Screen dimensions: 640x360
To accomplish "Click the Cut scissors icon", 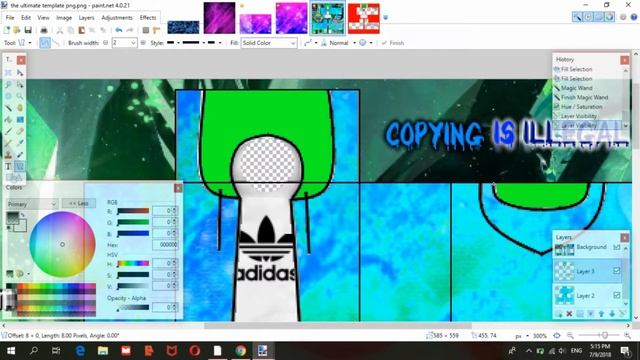I will pos(60,30).
